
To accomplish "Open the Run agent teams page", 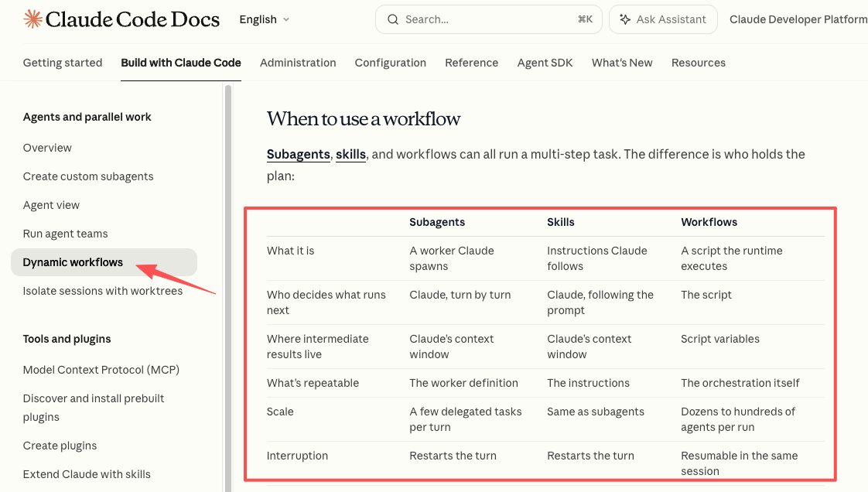I will [65, 234].
